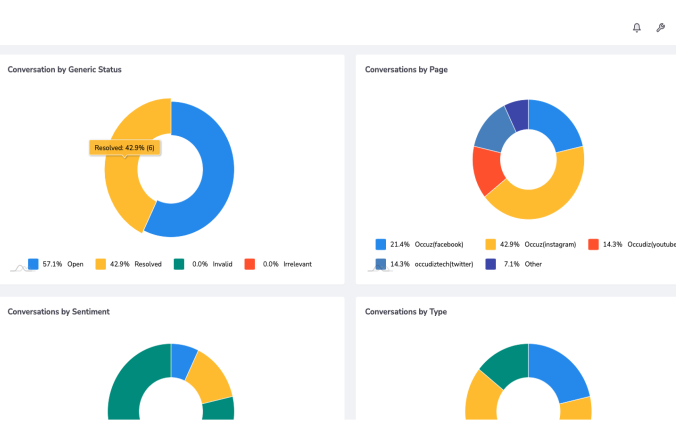Toggle the Irrelevant legend item
676x429 pixels.
pyautogui.click(x=275, y=264)
